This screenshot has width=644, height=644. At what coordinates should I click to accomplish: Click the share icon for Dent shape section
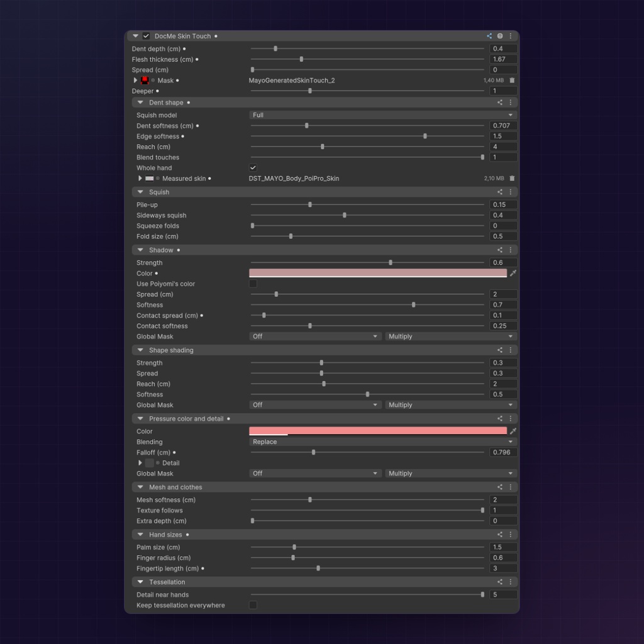coord(500,103)
